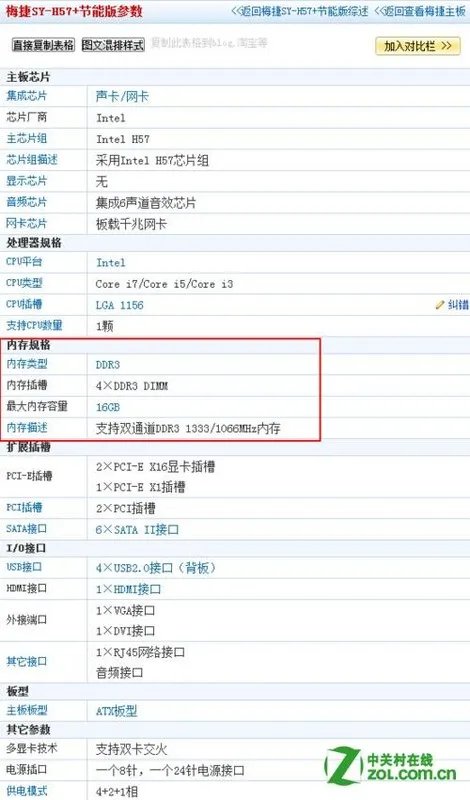
Task: Select the Intel H57 chipset value
Action: tap(122, 139)
